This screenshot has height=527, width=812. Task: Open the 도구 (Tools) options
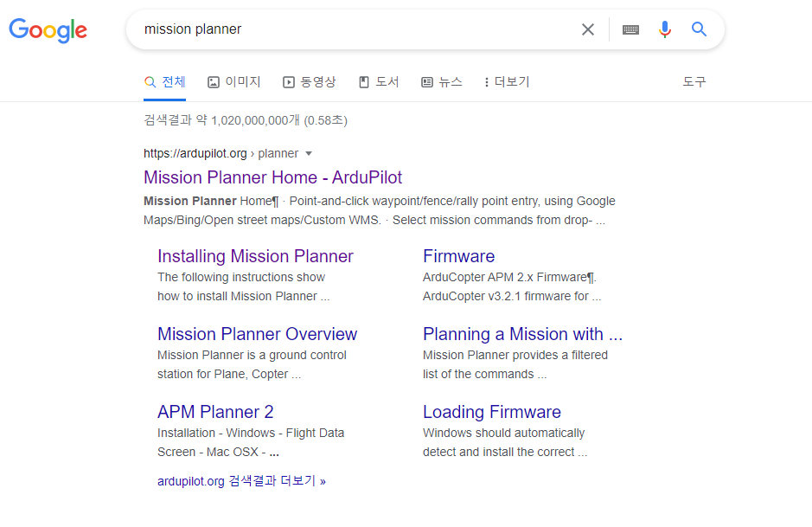694,82
